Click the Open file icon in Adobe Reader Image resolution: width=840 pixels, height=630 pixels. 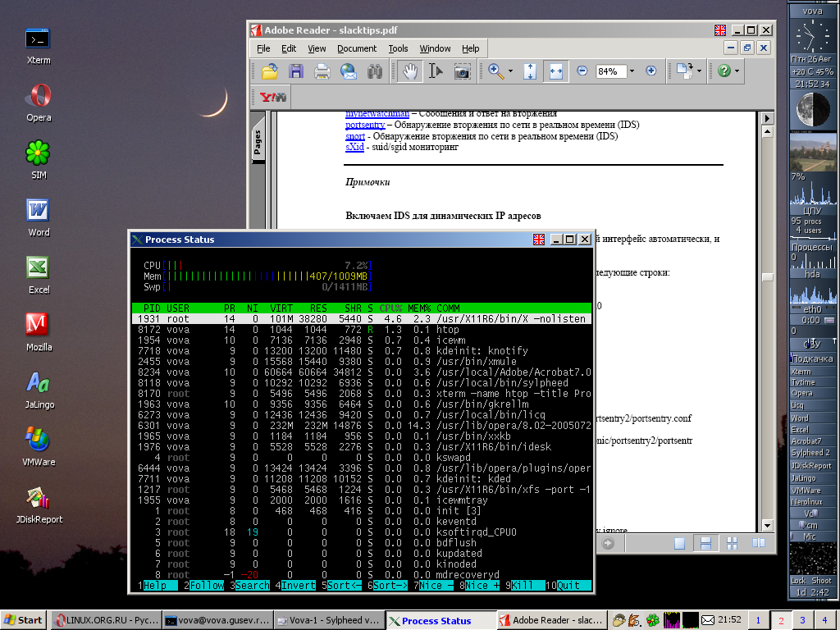269,71
